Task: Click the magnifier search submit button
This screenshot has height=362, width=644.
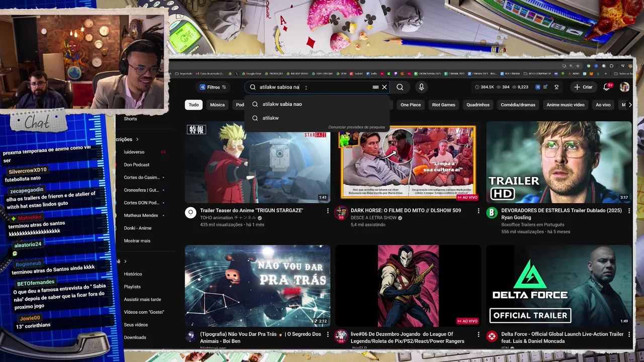Action: click(400, 87)
